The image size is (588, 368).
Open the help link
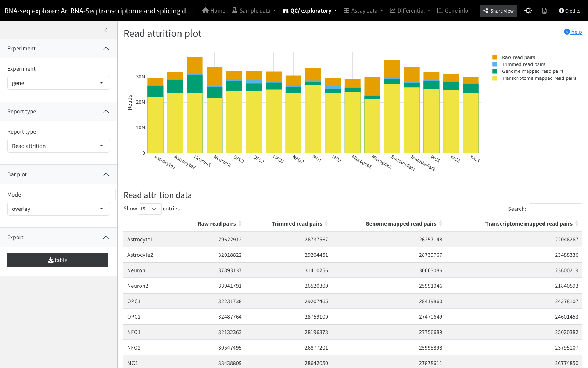(x=573, y=32)
